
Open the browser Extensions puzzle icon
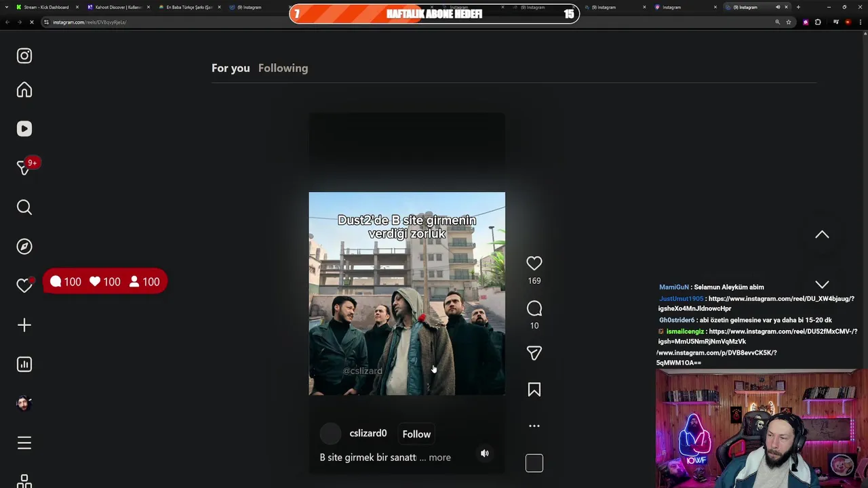tap(818, 22)
